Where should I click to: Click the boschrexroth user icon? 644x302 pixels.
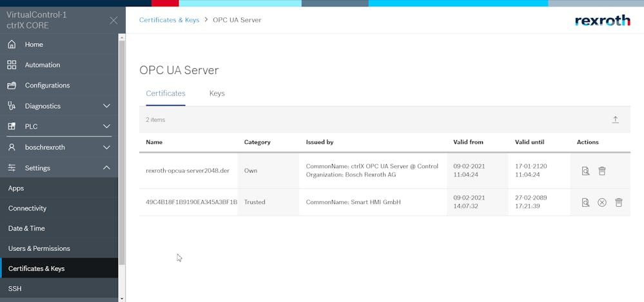12,147
